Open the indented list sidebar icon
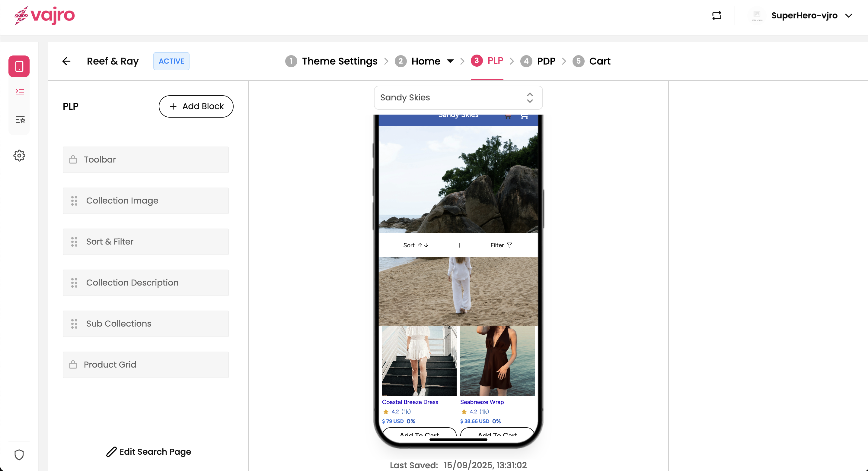Screen dimensions: 868x471 pyautogui.click(x=20, y=92)
